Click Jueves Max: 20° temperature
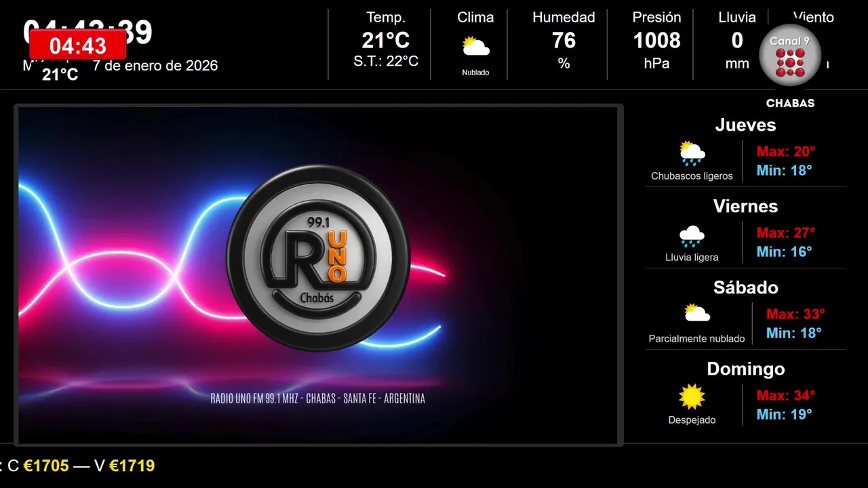This screenshot has width=868, height=488. (x=786, y=151)
